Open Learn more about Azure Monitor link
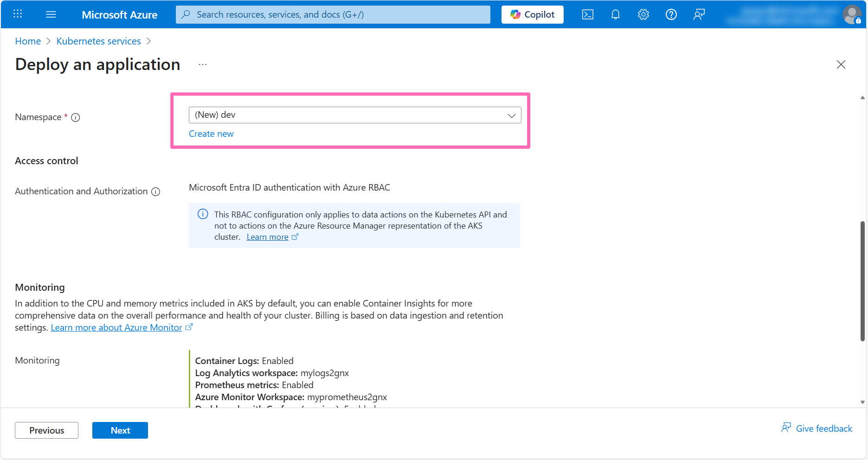 point(116,328)
